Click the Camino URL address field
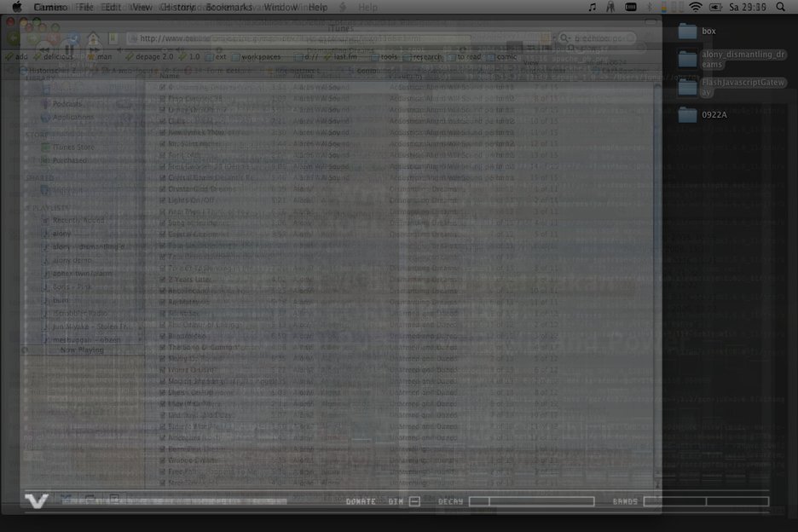The height and width of the screenshot is (532, 798). click(338, 38)
